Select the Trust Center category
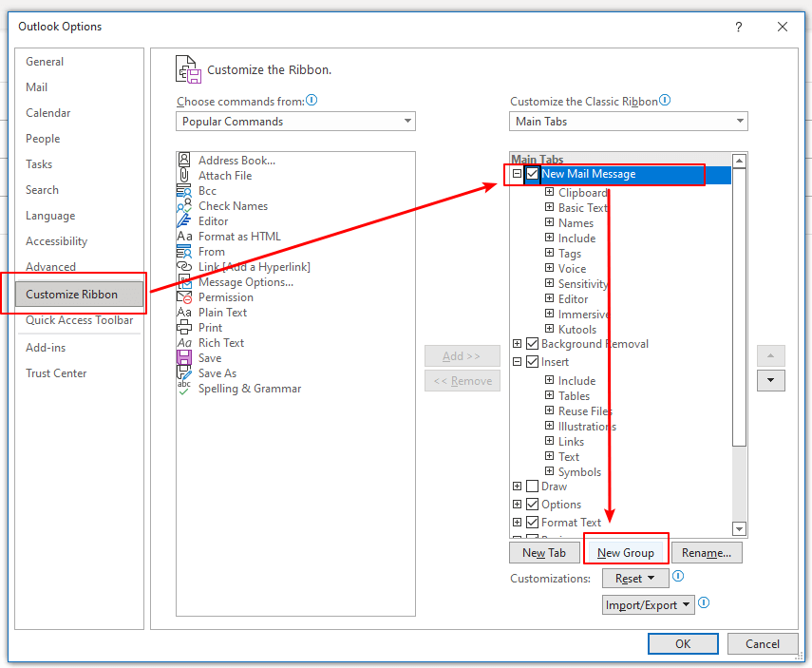Image resolution: width=812 pixels, height=668 pixels. (x=57, y=372)
